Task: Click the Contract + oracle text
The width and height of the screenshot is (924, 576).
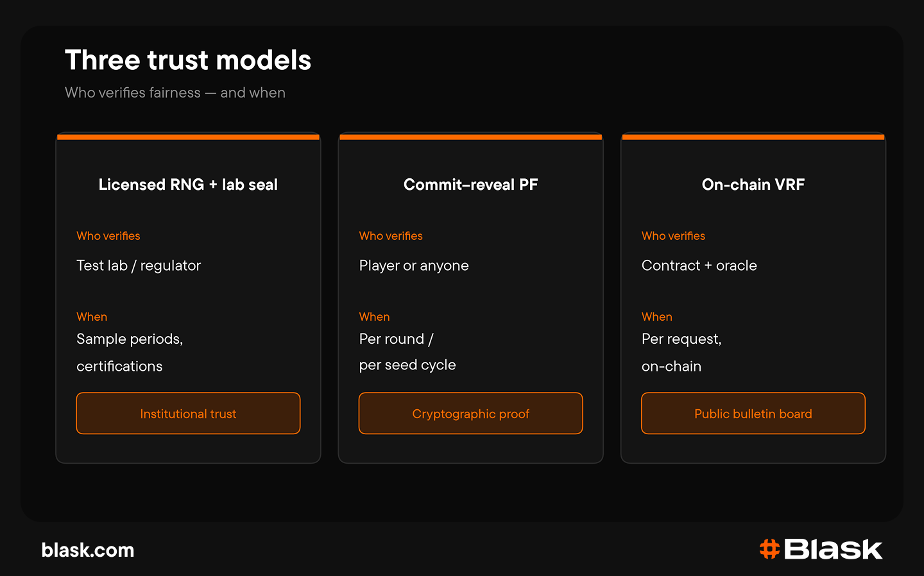Action: click(699, 266)
